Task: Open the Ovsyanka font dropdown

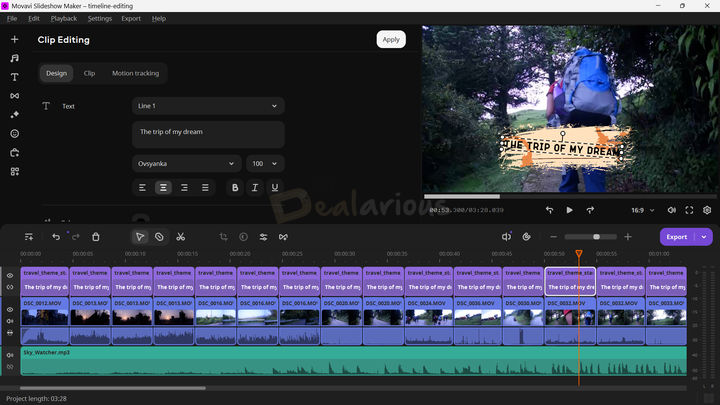Action: [186, 163]
